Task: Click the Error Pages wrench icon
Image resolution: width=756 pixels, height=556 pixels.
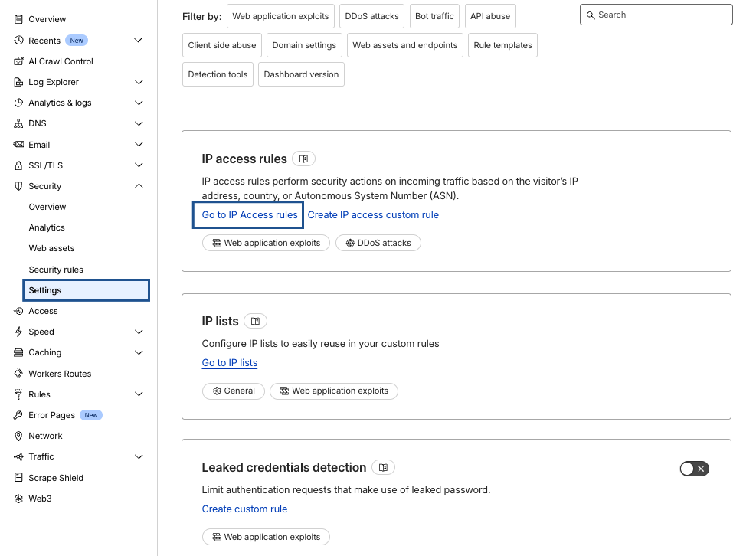Action: 18,415
